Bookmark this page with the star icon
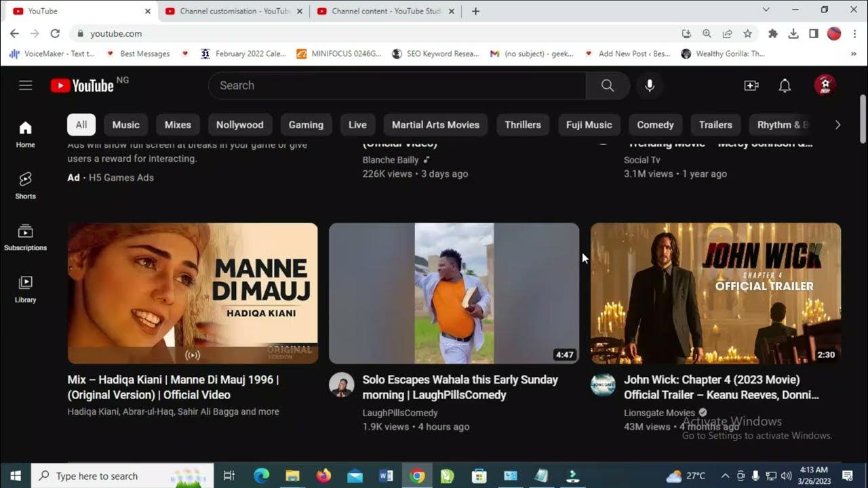Viewport: 868px width, 488px height. tap(747, 33)
